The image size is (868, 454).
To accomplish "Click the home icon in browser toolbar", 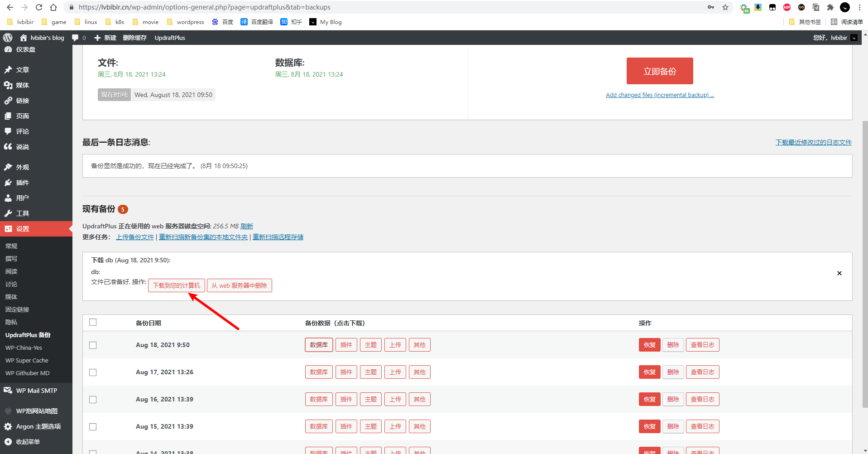I will point(53,7).
